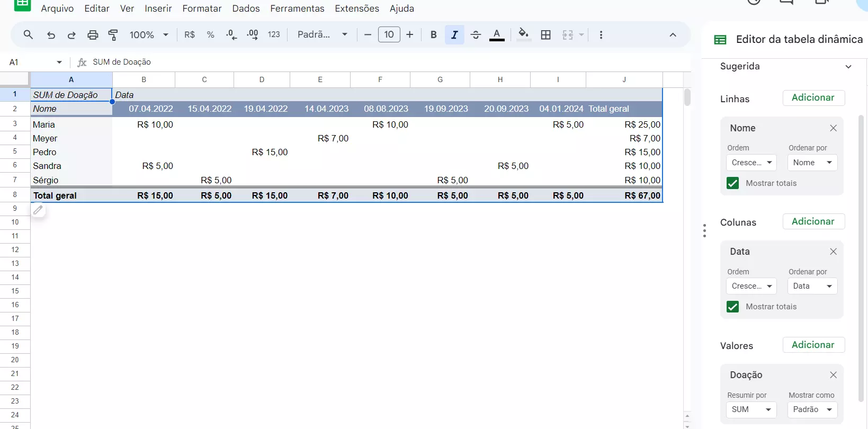This screenshot has height=429, width=868.
Task: Open the Extensões menu
Action: coord(357,8)
